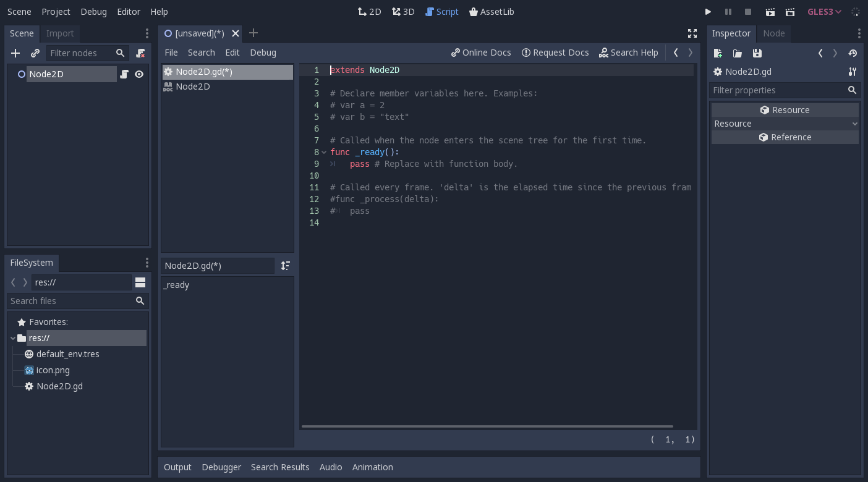This screenshot has width=868, height=482.
Task: Click the Filter properties field
Action: point(785,90)
